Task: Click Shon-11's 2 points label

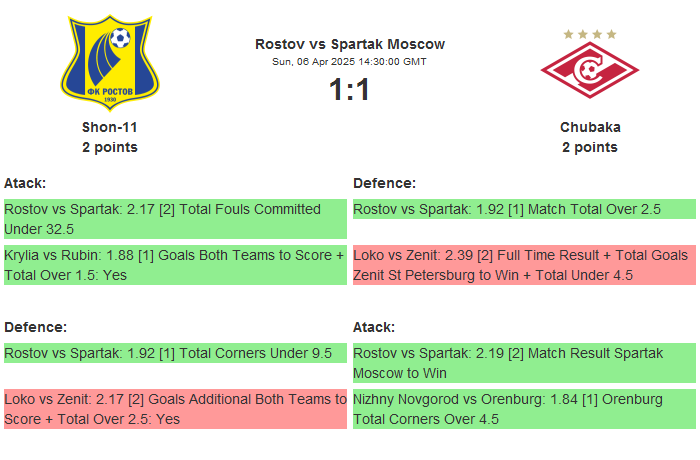Action: click(x=110, y=147)
